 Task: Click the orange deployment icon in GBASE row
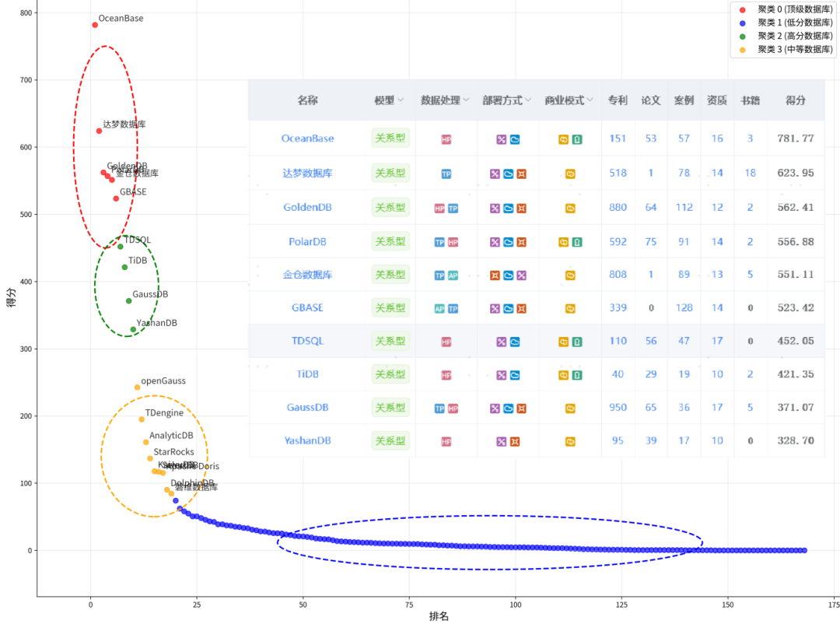[521, 309]
